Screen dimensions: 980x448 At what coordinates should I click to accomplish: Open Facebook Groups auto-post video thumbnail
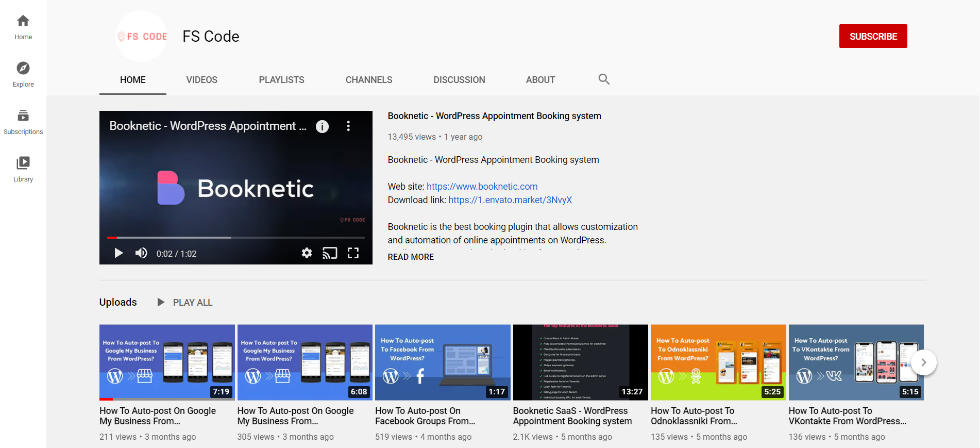click(x=443, y=362)
